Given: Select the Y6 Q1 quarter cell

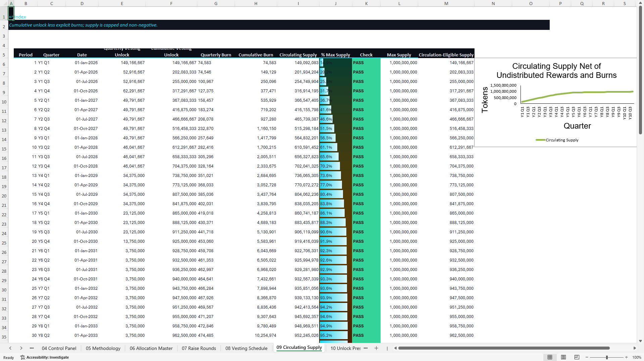Looking at the screenshot, I should 51,251.
